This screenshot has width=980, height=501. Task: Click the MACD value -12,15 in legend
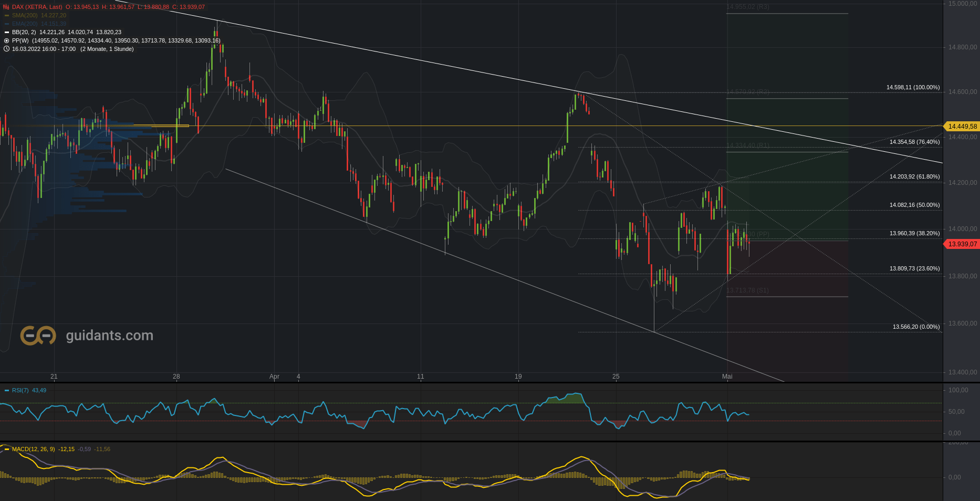point(66,449)
